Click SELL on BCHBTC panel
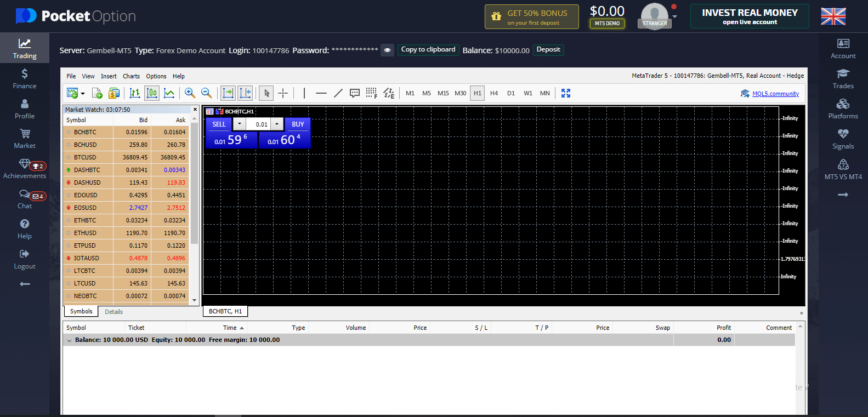The width and height of the screenshot is (868, 417). click(x=219, y=124)
